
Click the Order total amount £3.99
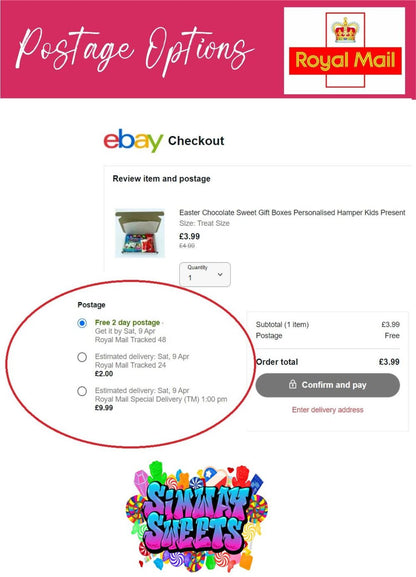coord(389,362)
